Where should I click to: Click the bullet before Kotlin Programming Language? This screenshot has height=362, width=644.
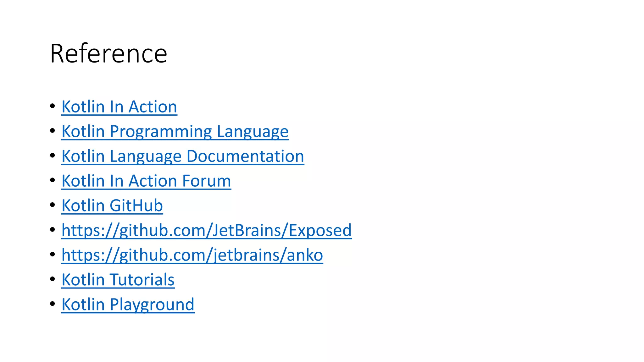[53, 131]
